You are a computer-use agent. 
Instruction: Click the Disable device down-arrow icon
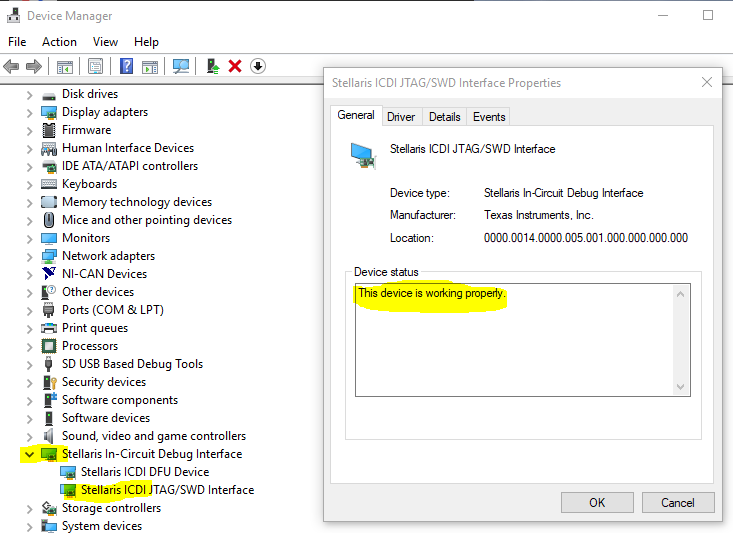pos(258,66)
